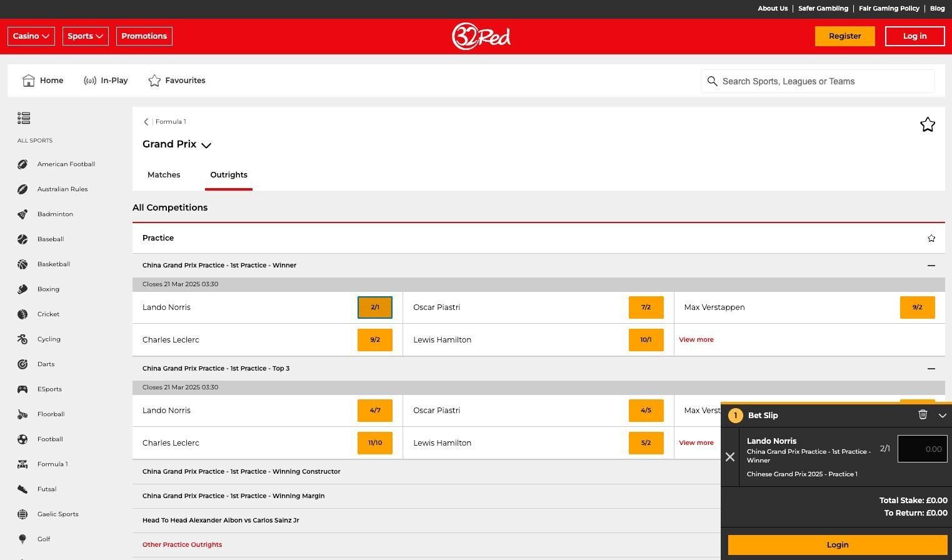
Task: Select American Football sport icon
Action: (23, 164)
